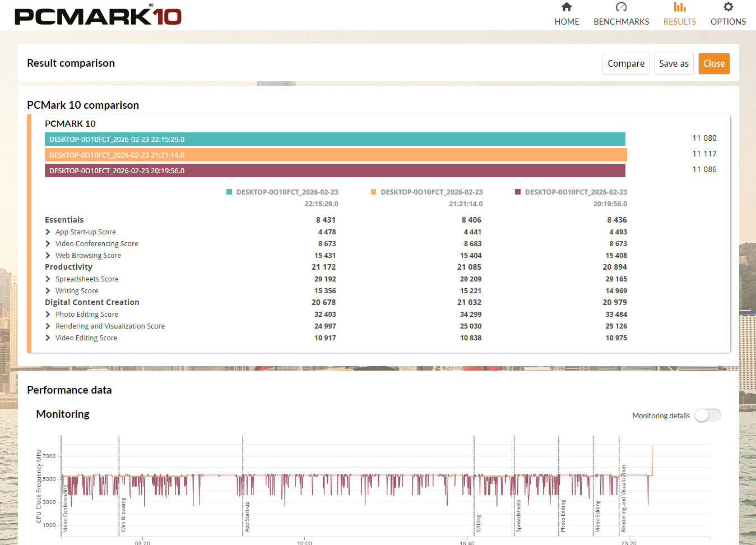Screen dimensions: 756x545
Task: Click the Spreadsheets marker in chart
Action: click(x=518, y=516)
